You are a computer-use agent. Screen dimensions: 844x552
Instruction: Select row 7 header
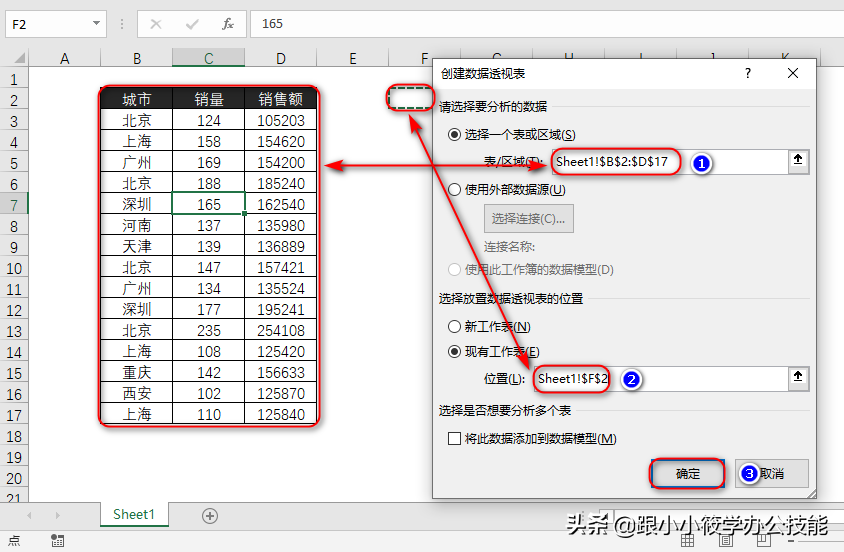14,205
